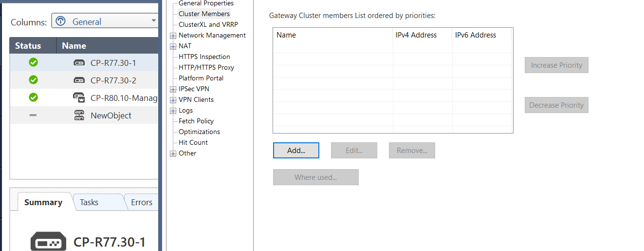The width and height of the screenshot is (644, 251).
Task: Switch to the Summary tab
Action: pyautogui.click(x=43, y=202)
